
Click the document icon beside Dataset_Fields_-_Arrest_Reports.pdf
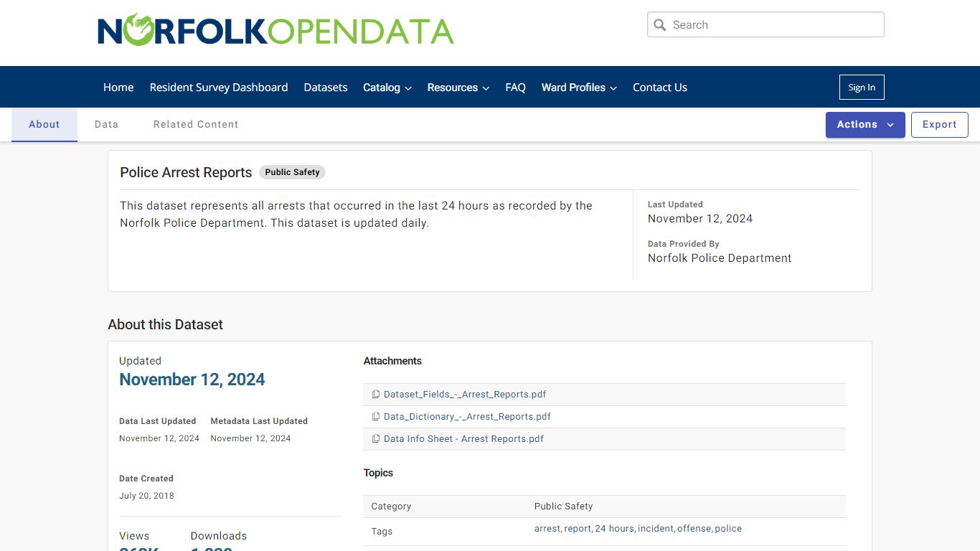coord(376,395)
